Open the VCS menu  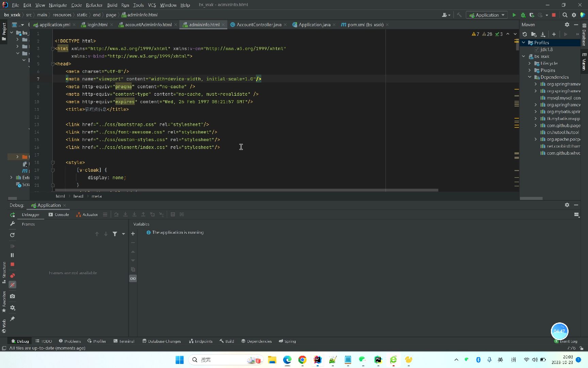pyautogui.click(x=151, y=5)
